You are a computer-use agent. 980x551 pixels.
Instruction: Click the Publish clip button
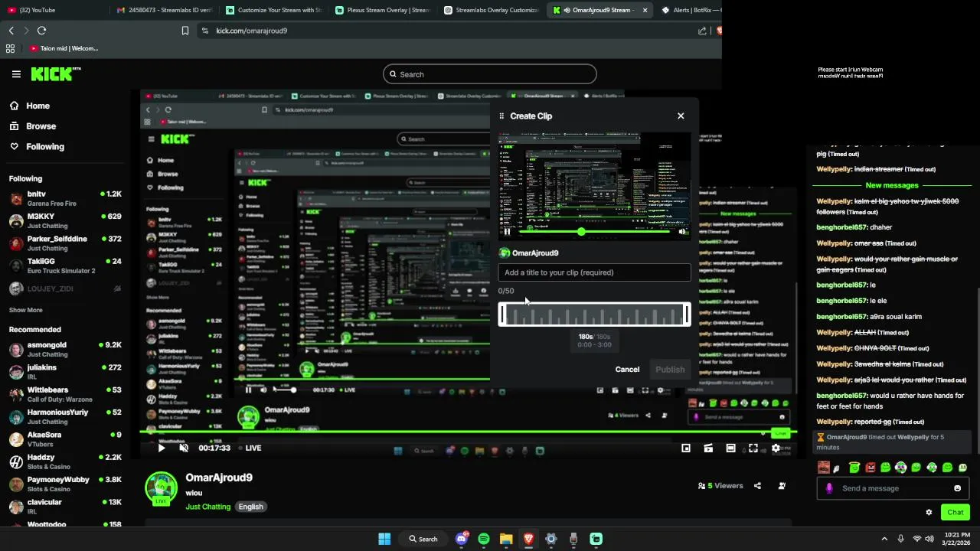pos(670,370)
